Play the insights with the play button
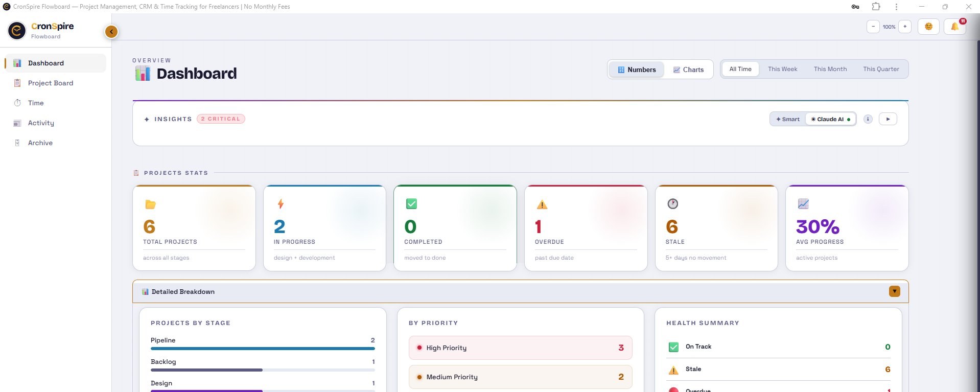This screenshot has height=392, width=980. click(x=888, y=119)
